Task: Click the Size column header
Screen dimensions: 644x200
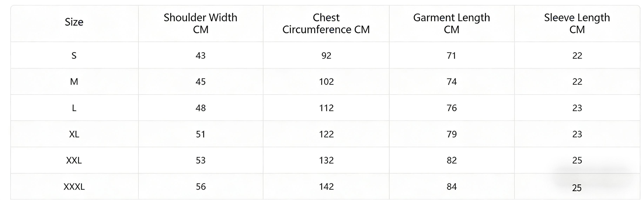Action: pyautogui.click(x=74, y=22)
